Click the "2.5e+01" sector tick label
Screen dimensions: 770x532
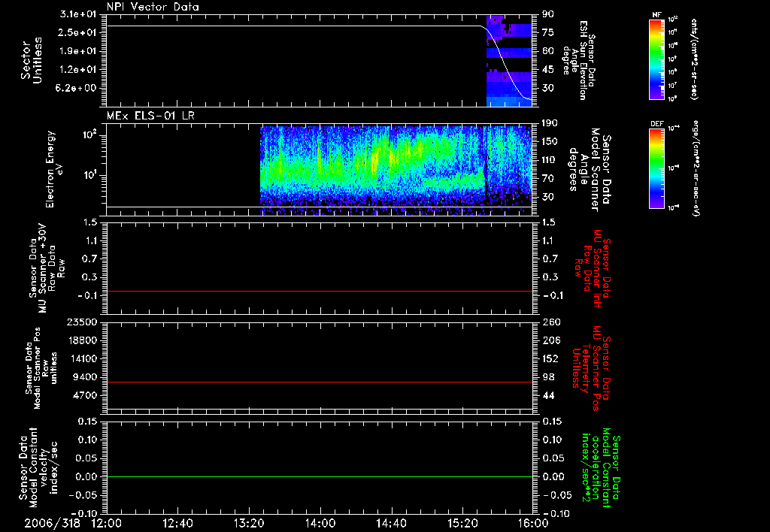pos(78,32)
